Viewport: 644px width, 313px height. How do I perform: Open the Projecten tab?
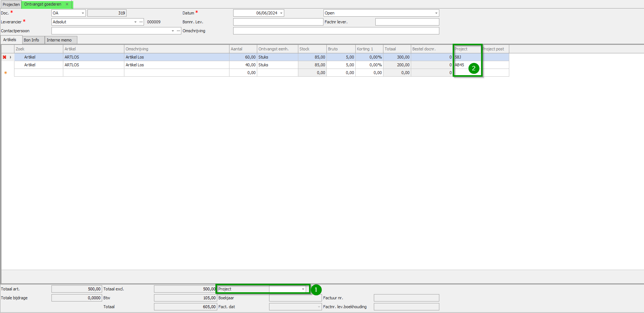(11, 4)
